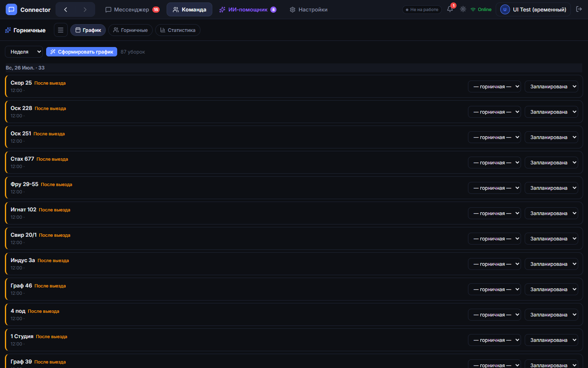Image resolution: width=588 pixels, height=368 pixels.
Task: Open the Команда tab
Action: (x=189, y=9)
